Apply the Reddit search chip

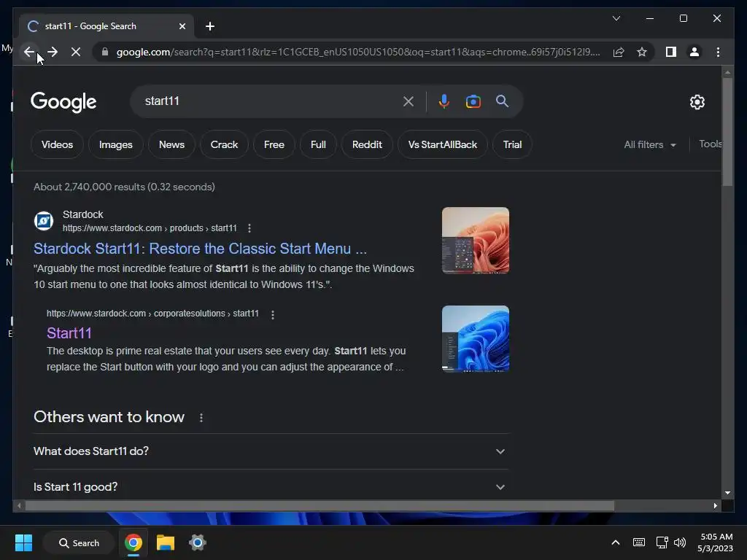coord(367,145)
